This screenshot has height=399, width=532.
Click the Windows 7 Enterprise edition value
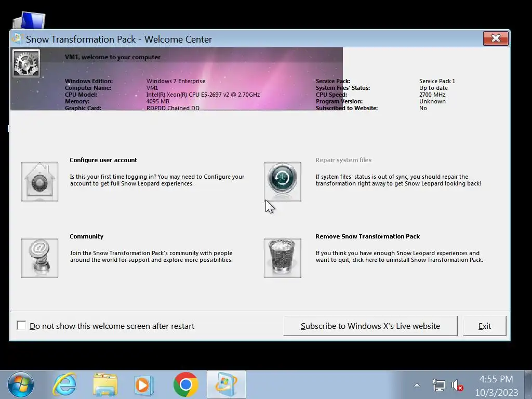pos(176,81)
